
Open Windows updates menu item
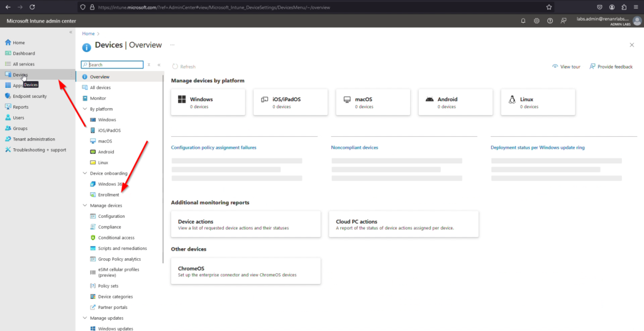pyautogui.click(x=116, y=328)
